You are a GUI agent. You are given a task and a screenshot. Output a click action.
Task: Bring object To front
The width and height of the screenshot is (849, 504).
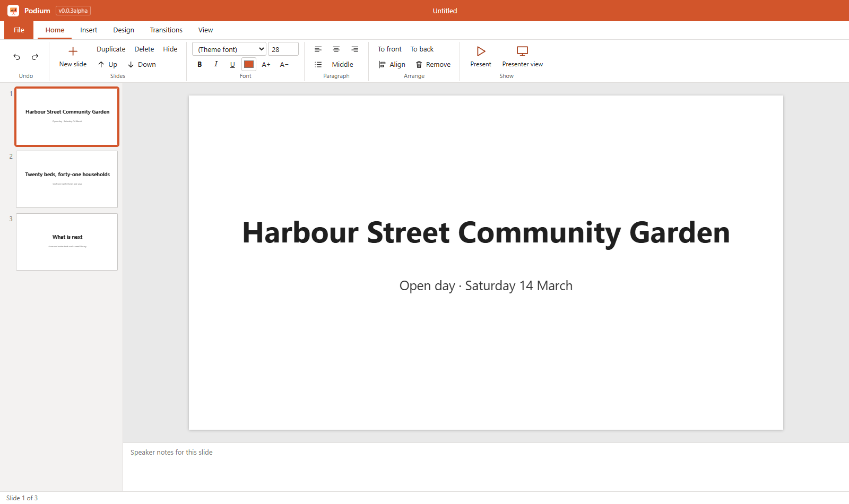389,49
